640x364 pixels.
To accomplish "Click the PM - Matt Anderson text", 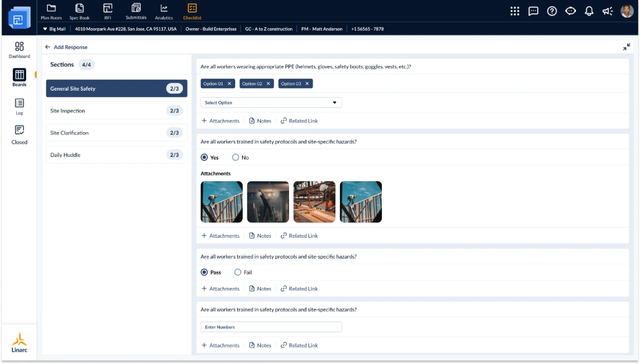I will point(322,29).
